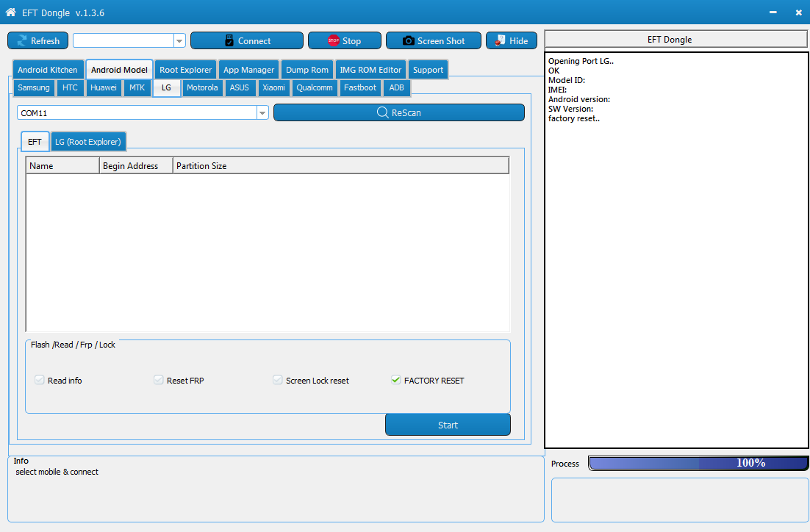Click the Refresh arrows icon
The image size is (810, 532).
22,41
